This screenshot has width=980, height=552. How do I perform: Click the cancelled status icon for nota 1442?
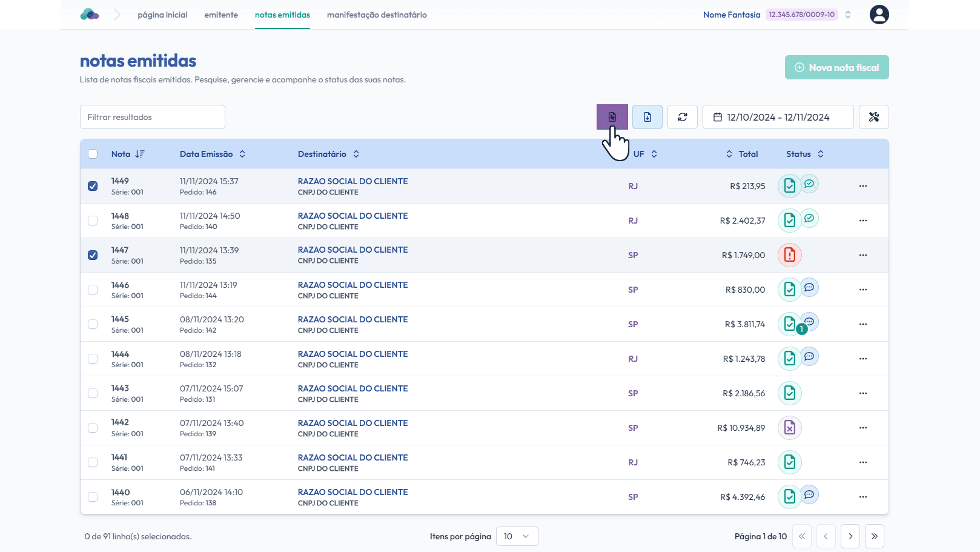pos(789,428)
